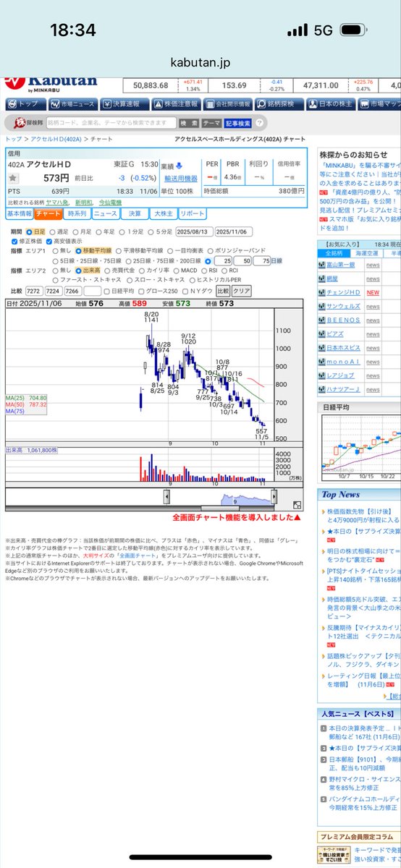This screenshot has width=401, height=868.
Task: Select the MACD indicator radio
Action: coord(176,270)
